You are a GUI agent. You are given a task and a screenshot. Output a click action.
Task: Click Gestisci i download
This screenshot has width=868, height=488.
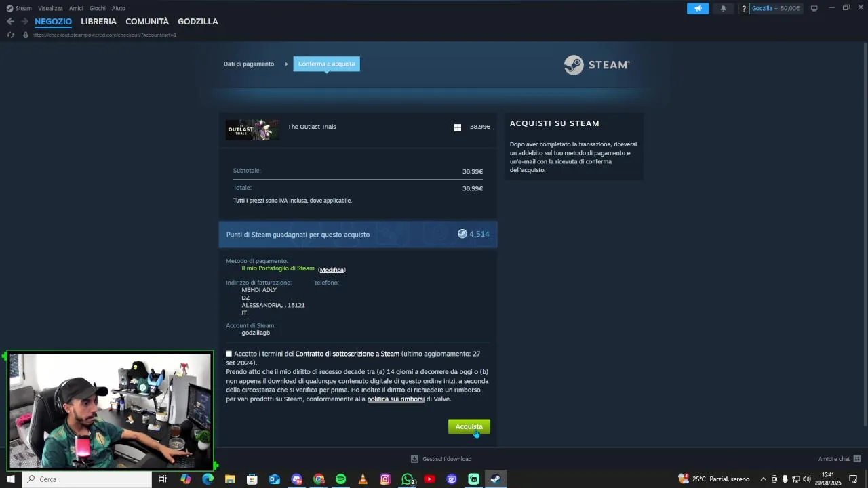(x=447, y=459)
